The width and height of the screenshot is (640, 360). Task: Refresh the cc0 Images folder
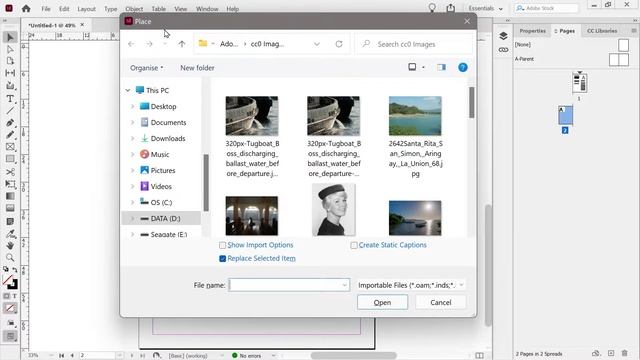tap(339, 44)
